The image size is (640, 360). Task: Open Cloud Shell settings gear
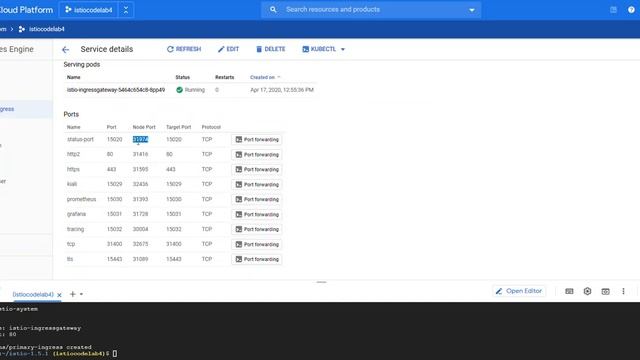[x=587, y=291]
